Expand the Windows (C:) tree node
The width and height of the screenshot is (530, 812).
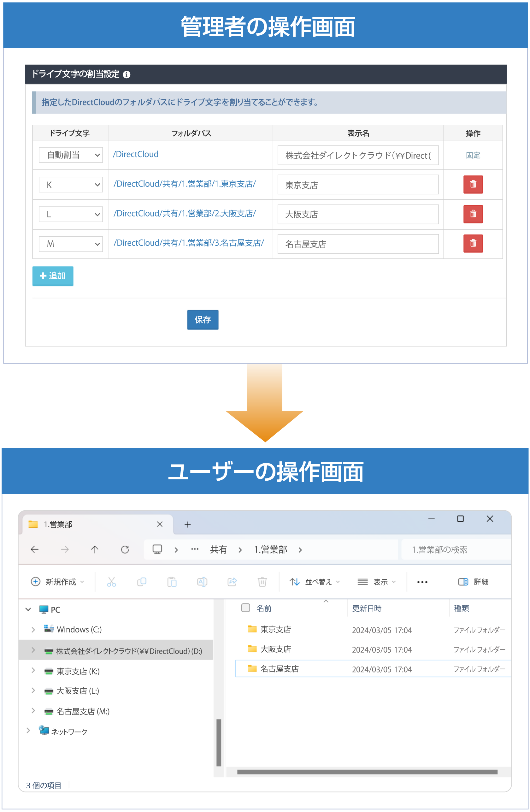click(33, 629)
